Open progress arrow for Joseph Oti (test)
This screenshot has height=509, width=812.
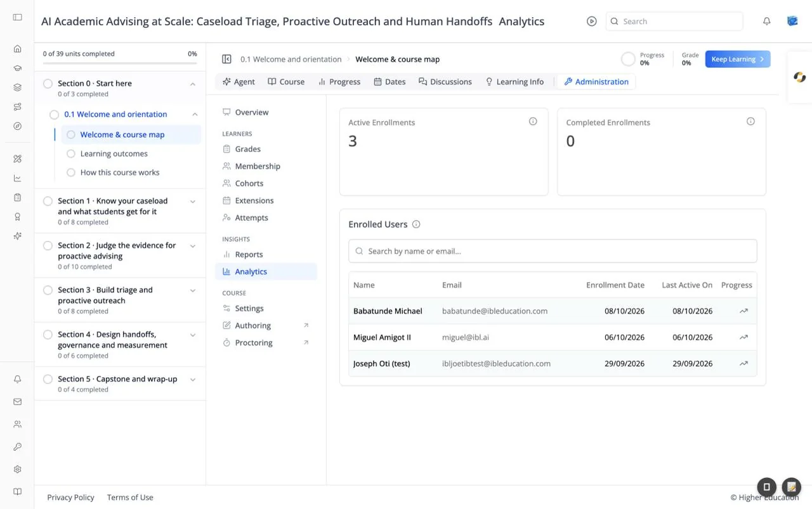(743, 364)
